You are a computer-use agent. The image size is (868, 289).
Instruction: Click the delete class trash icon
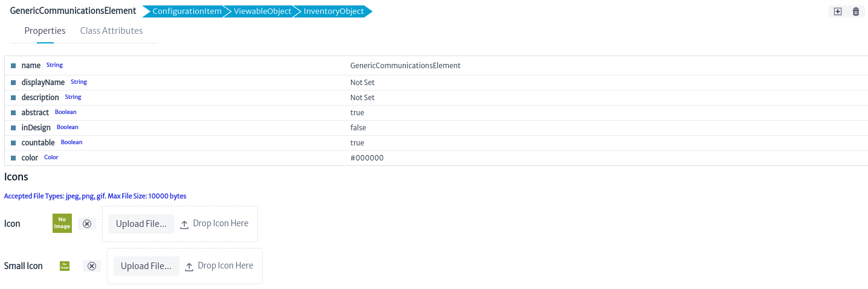(x=856, y=11)
